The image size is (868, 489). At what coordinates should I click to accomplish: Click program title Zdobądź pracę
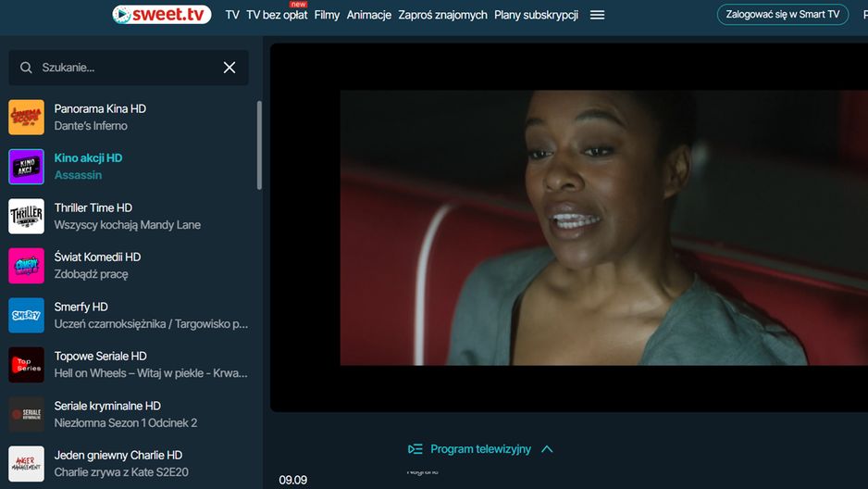pyautogui.click(x=91, y=274)
